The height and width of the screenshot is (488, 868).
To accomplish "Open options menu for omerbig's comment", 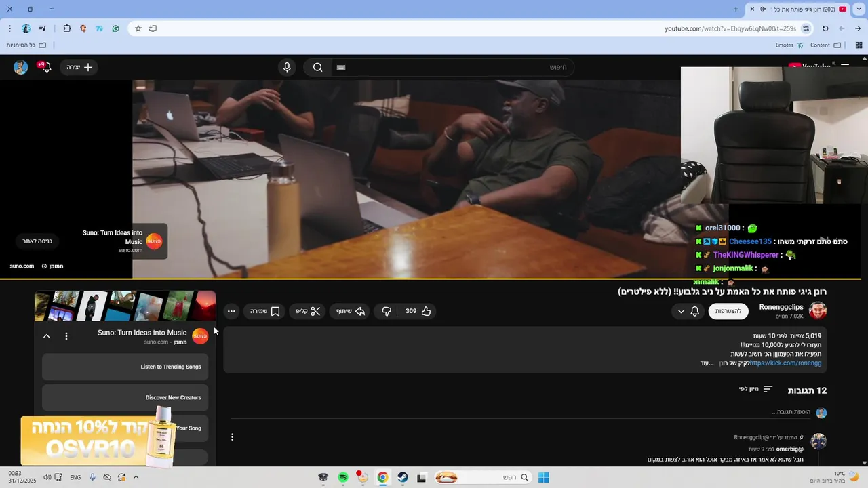I will pos(232,437).
